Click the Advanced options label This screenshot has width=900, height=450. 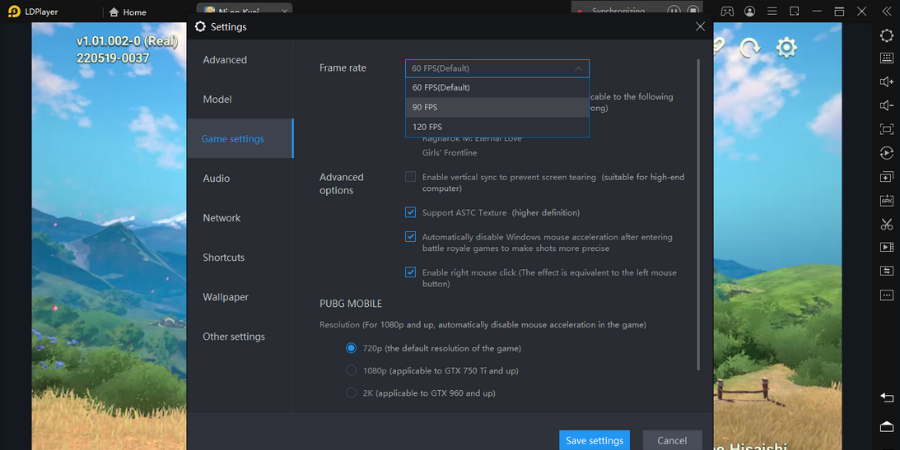(342, 184)
